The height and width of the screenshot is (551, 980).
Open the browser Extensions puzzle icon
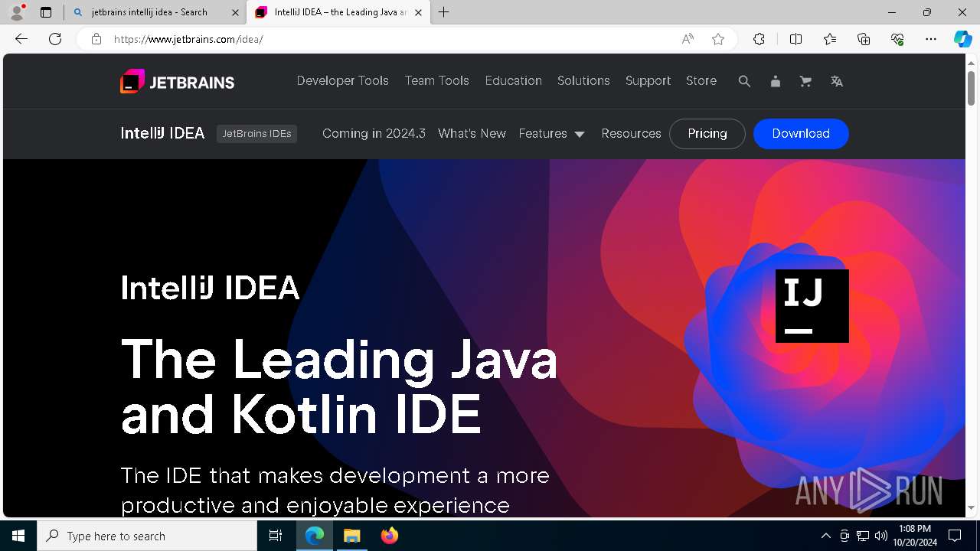759,39
